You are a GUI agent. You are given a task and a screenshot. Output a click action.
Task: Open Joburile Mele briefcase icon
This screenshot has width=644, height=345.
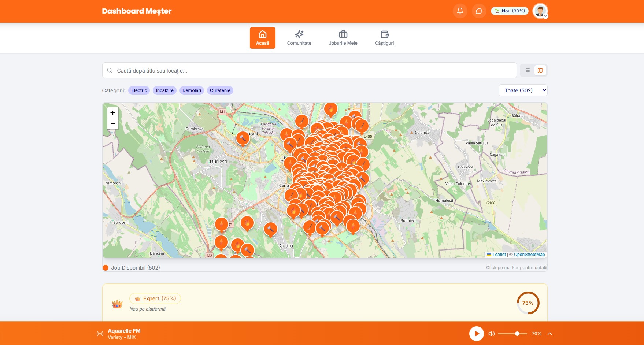click(343, 34)
